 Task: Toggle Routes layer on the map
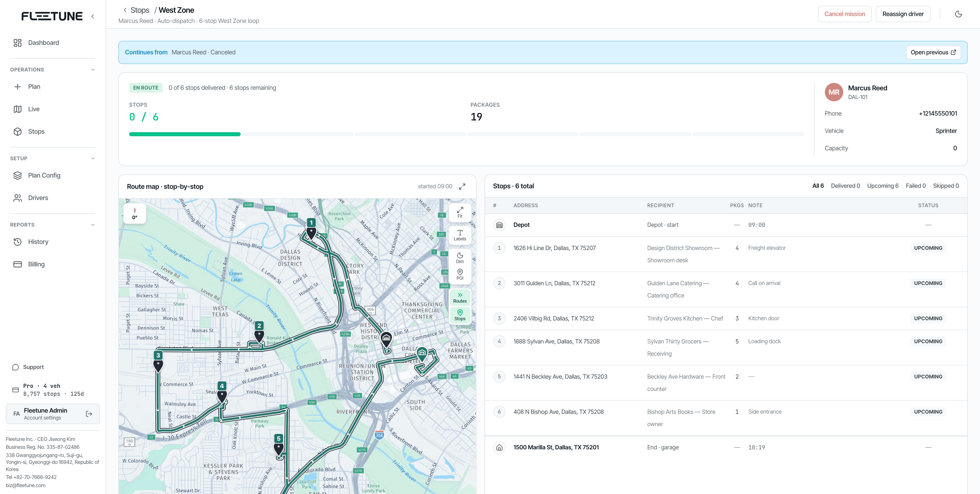460,297
